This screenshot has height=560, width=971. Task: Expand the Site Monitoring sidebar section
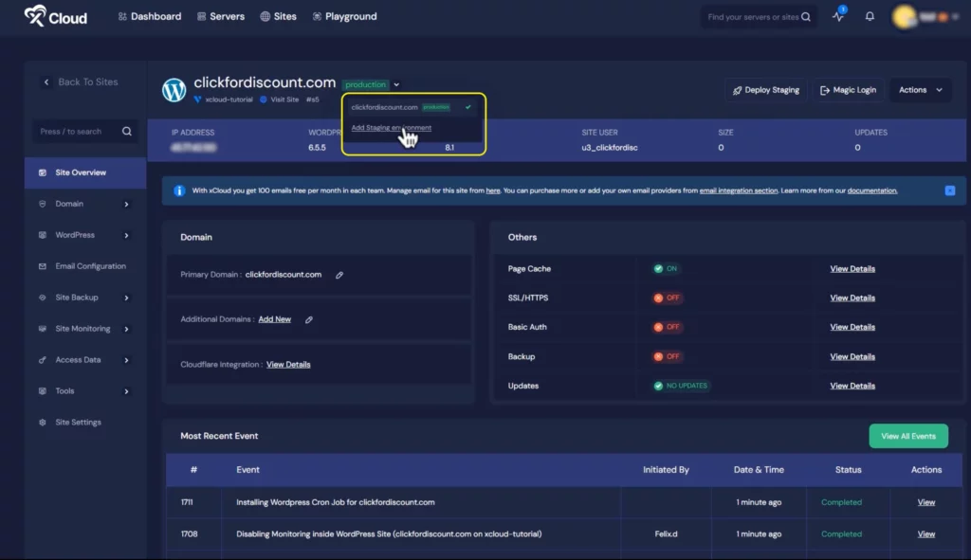[85, 329]
